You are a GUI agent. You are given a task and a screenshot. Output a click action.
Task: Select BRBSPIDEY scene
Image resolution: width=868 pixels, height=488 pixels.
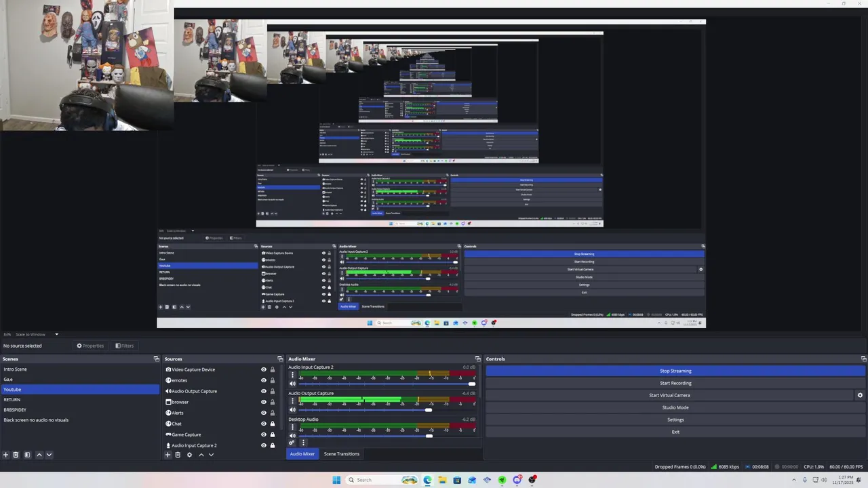[80, 410]
